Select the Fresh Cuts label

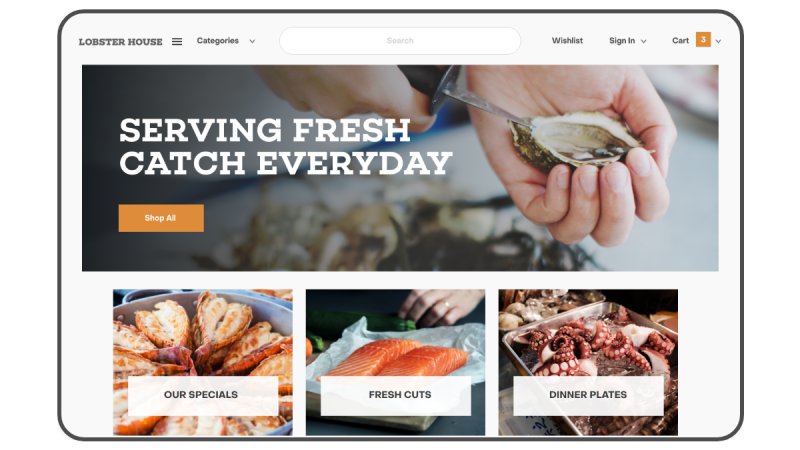point(400,395)
